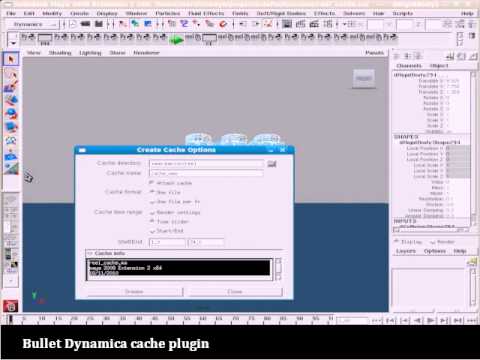
Task: Click the yellow new layer icon in layer editor
Action: click(x=472, y=262)
